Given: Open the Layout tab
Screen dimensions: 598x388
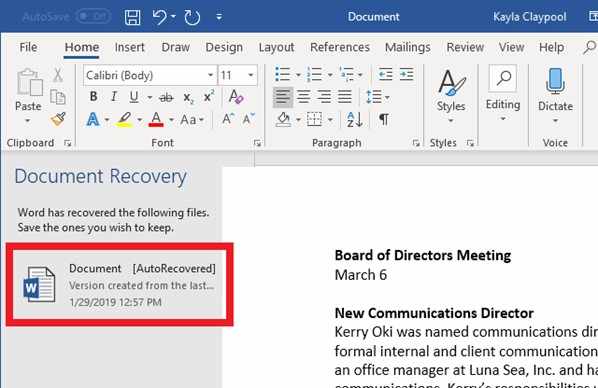Looking at the screenshot, I should [x=276, y=47].
